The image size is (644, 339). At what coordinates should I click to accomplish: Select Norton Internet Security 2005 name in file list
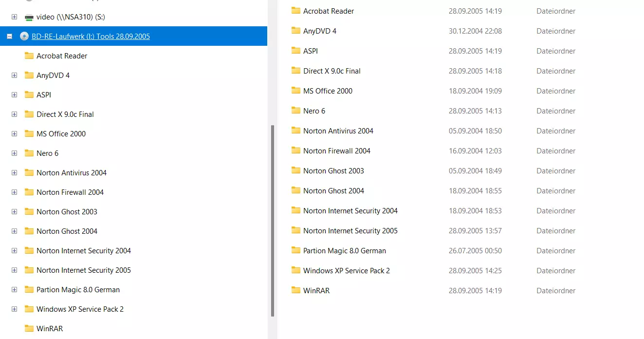click(x=350, y=230)
